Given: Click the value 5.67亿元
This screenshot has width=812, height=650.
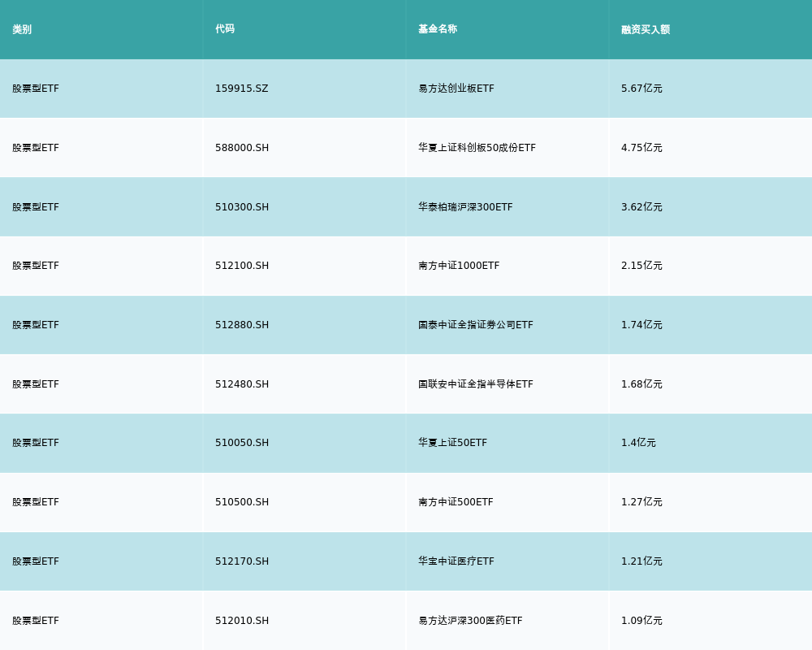Looking at the screenshot, I should (641, 89).
